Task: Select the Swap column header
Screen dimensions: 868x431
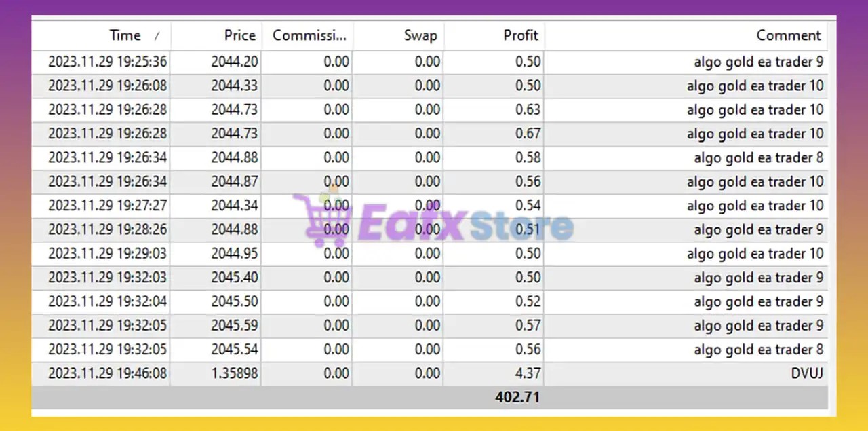Action: click(x=420, y=35)
